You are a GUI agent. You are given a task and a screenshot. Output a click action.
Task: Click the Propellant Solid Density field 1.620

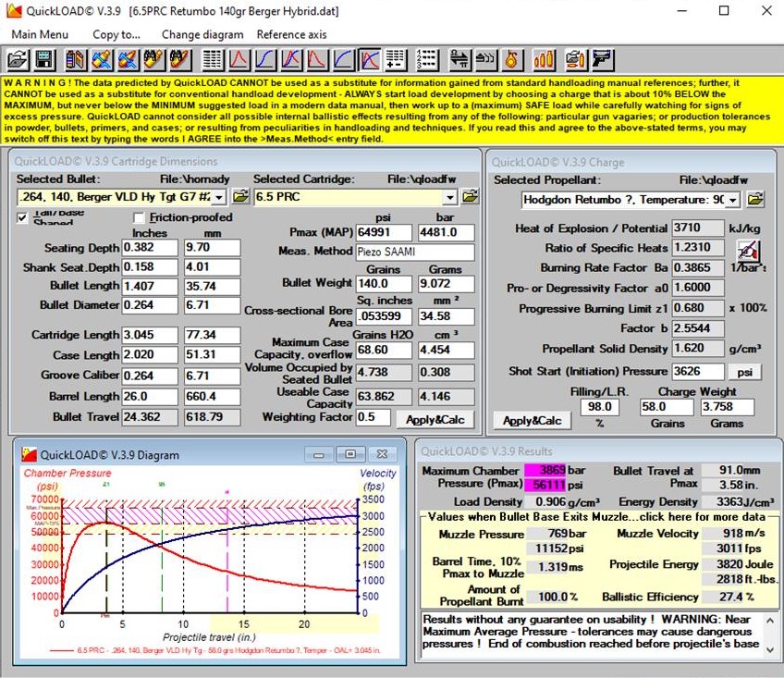(x=698, y=349)
